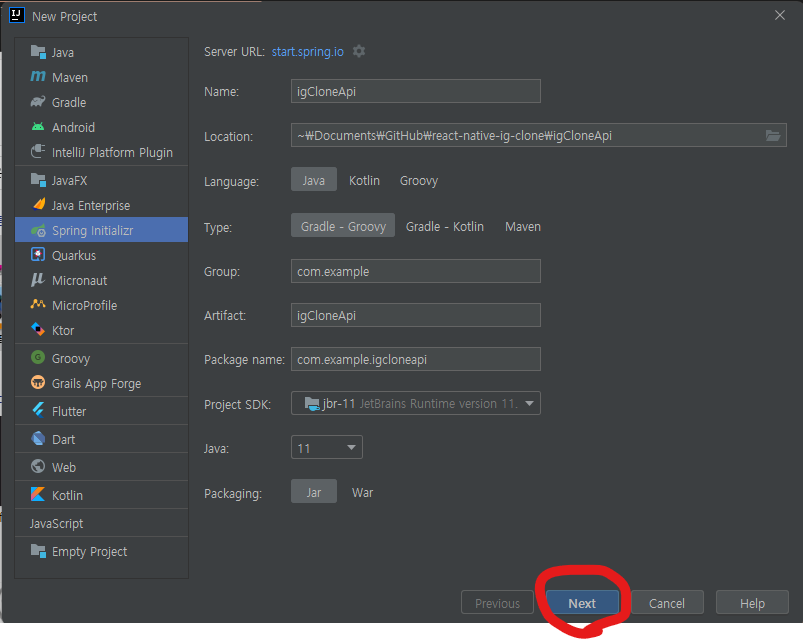This screenshot has height=640, width=803.
Task: Choose Maven build type
Action: click(523, 227)
